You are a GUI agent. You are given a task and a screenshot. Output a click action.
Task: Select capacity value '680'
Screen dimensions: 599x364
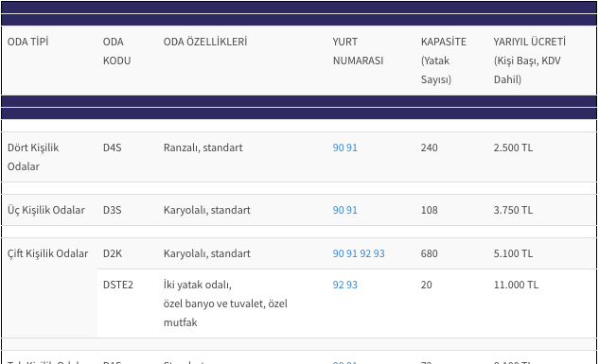pyautogui.click(x=430, y=253)
